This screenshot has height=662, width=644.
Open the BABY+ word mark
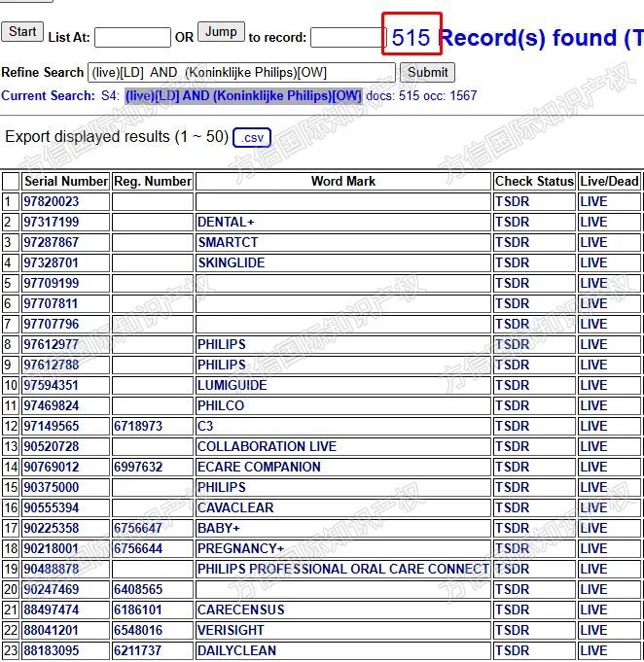coord(219,528)
